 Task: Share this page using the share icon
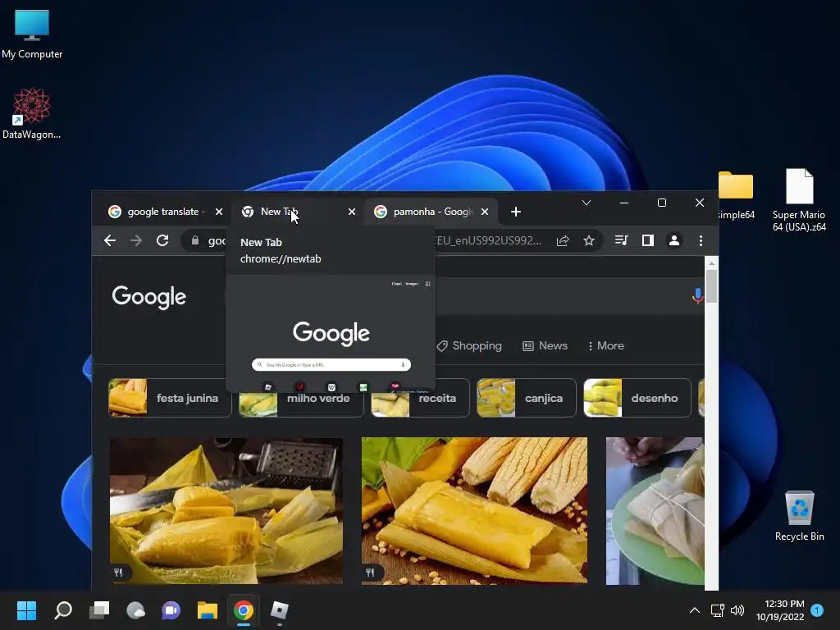563,240
